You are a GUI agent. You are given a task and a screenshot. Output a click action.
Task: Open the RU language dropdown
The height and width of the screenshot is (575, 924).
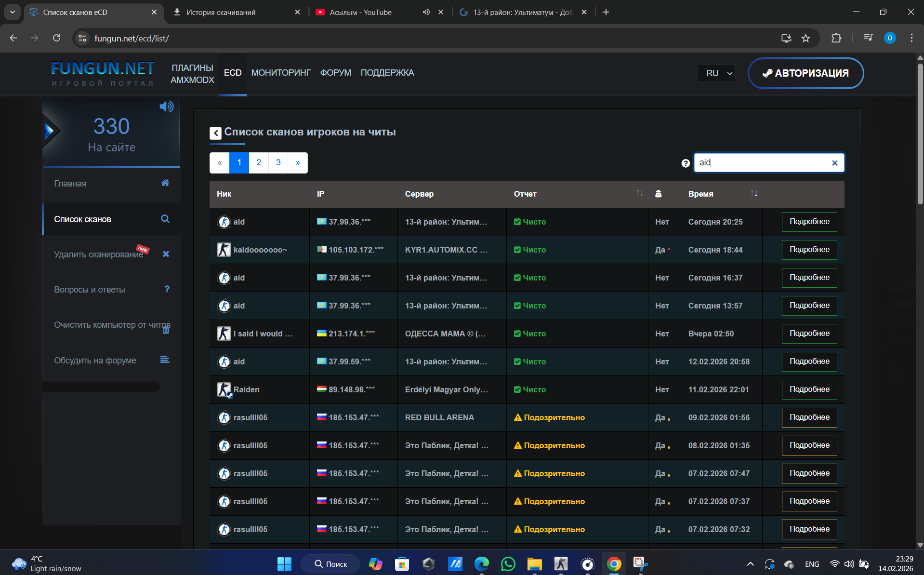717,73
